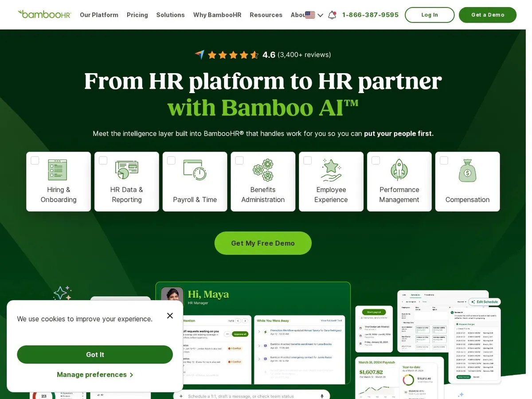
Task: Click the Schedule a 1:1 prompt field
Action: pos(252,396)
